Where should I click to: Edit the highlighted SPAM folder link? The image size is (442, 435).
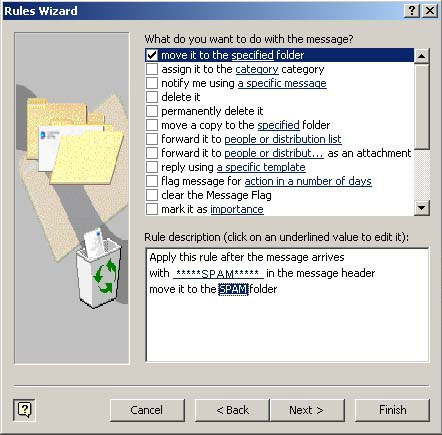233,289
